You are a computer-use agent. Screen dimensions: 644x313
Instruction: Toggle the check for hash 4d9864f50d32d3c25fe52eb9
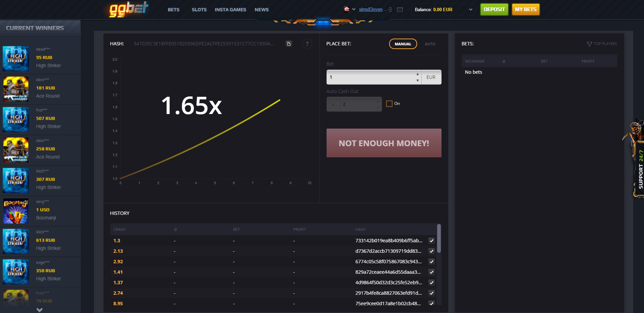coord(431,283)
